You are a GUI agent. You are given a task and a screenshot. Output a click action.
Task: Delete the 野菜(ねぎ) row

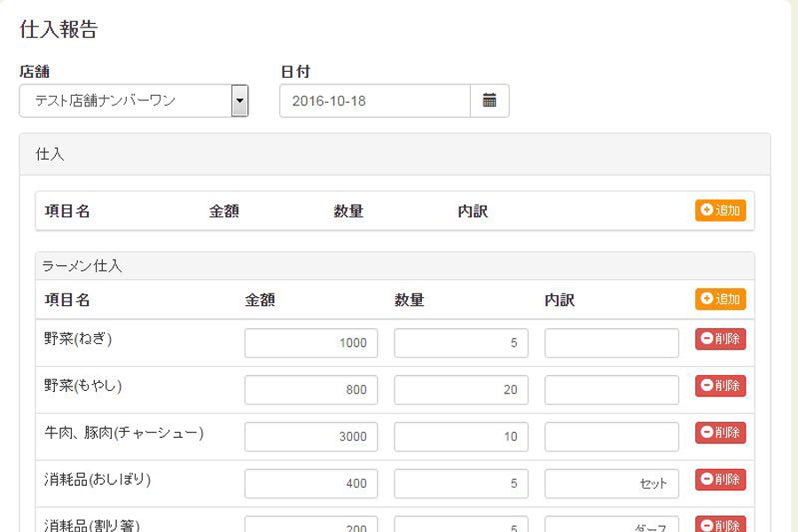point(720,339)
